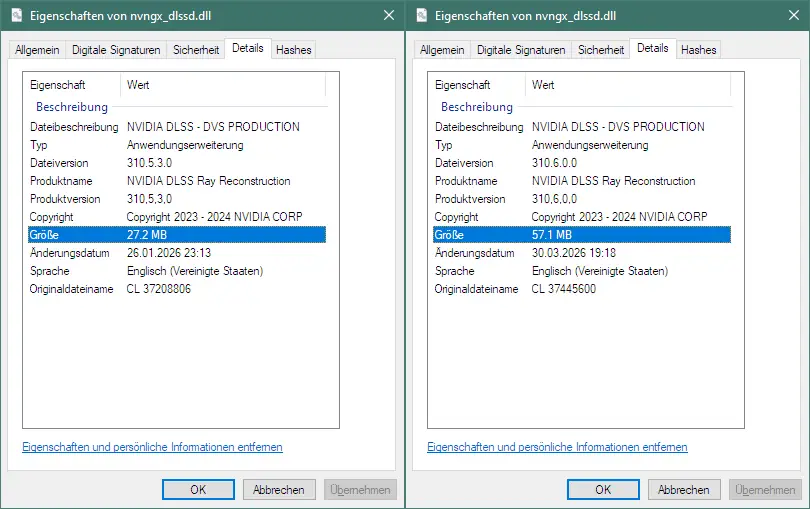
Task: Select Originaldateiname CL 37208806 row
Action: tap(177, 289)
